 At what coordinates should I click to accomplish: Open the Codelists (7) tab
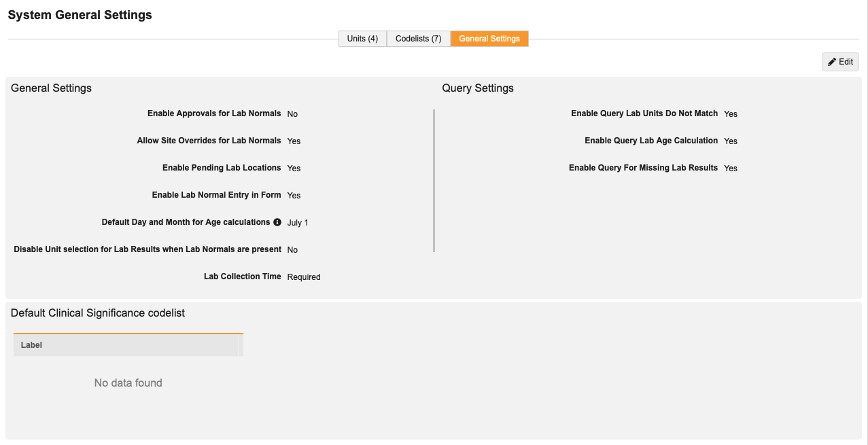pos(418,39)
